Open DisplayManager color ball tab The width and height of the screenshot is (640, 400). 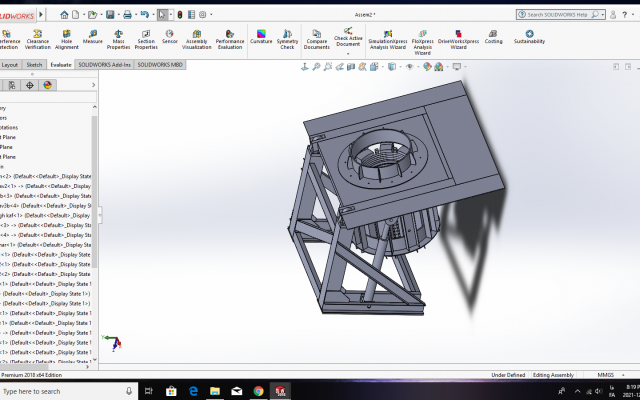[47, 85]
